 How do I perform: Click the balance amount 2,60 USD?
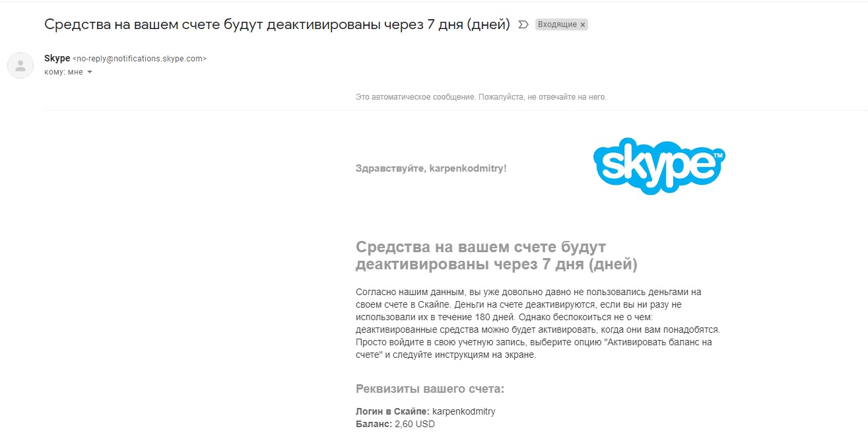click(x=415, y=424)
